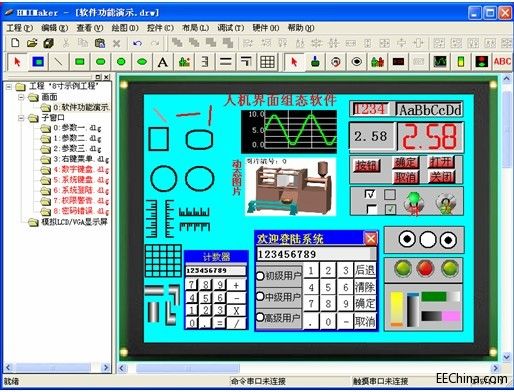Image resolution: width=514 pixels, height=392 pixels.
Task: Collapse the 子窗口 tree folder
Action: 21,118
